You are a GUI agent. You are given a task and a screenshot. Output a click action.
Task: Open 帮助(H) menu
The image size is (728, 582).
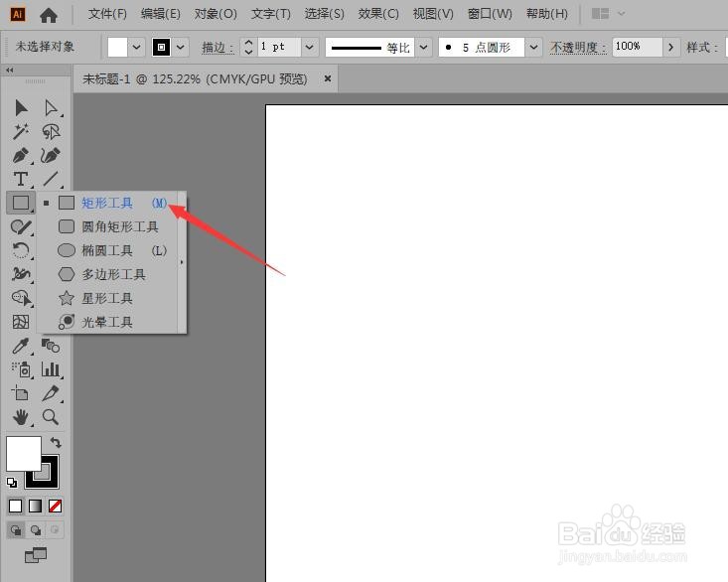(547, 14)
